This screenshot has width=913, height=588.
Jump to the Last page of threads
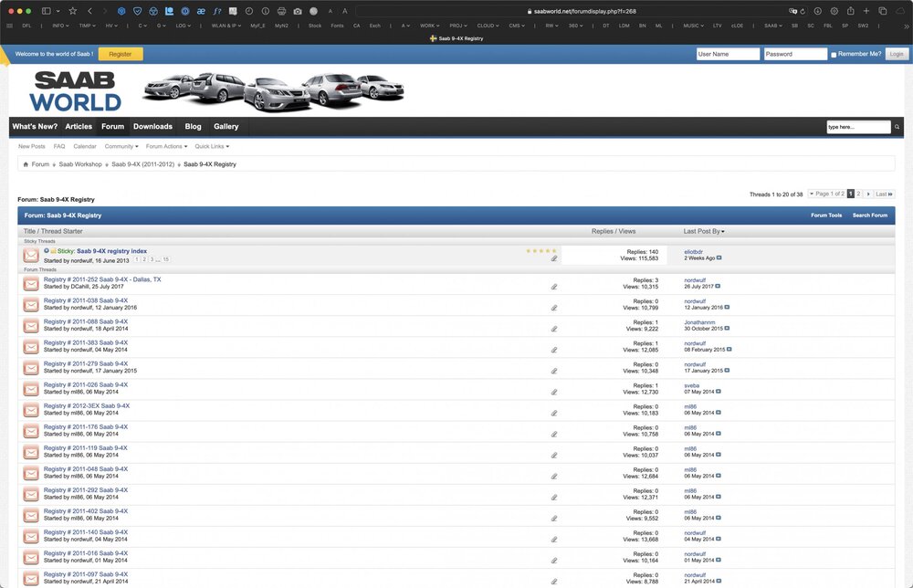[884, 194]
